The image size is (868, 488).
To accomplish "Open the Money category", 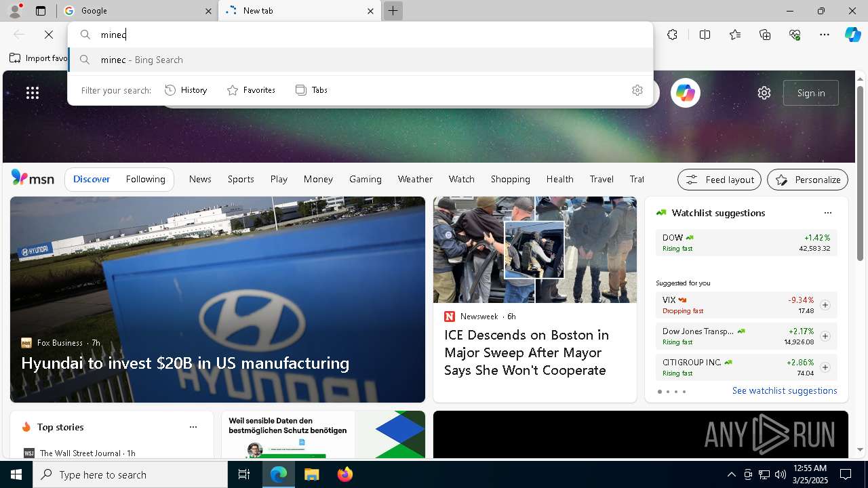I will [318, 179].
